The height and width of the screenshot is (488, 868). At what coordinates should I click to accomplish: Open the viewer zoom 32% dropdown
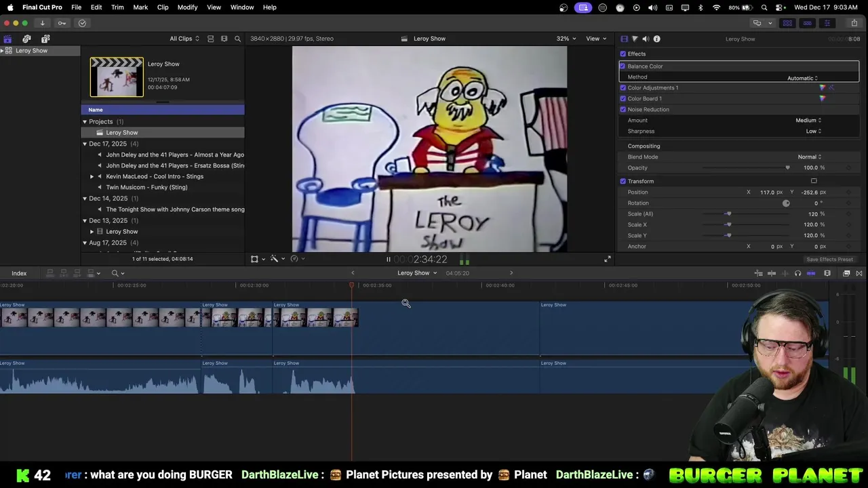566,39
